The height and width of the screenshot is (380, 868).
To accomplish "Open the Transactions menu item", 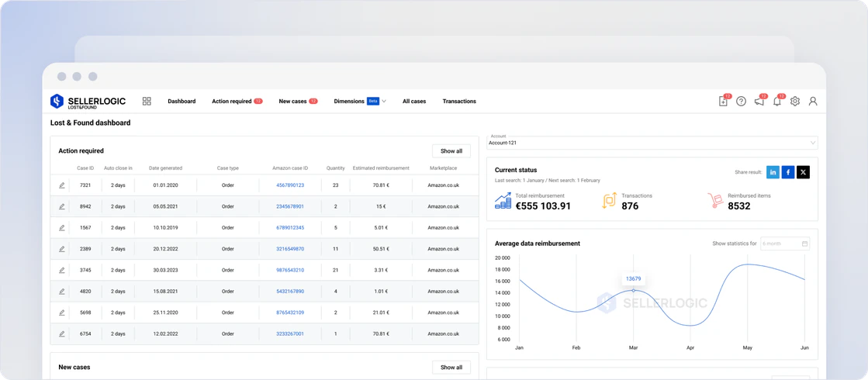I will click(459, 102).
